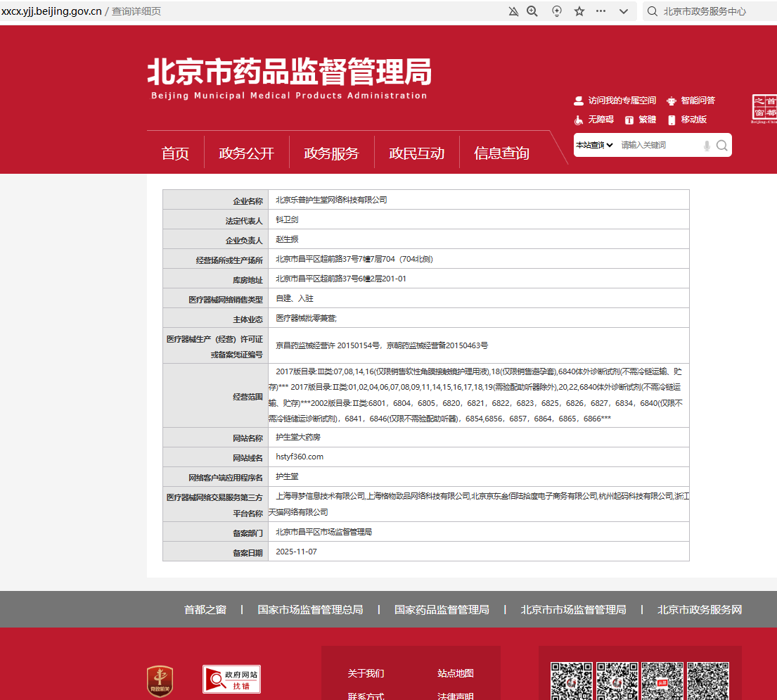Click the 智能问答 robot icon
Screen dimensions: 777x700
pos(671,100)
